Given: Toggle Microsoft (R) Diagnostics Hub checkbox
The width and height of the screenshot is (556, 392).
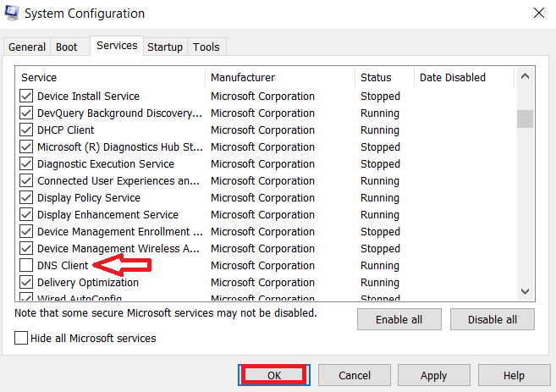Looking at the screenshot, I should click(x=26, y=146).
